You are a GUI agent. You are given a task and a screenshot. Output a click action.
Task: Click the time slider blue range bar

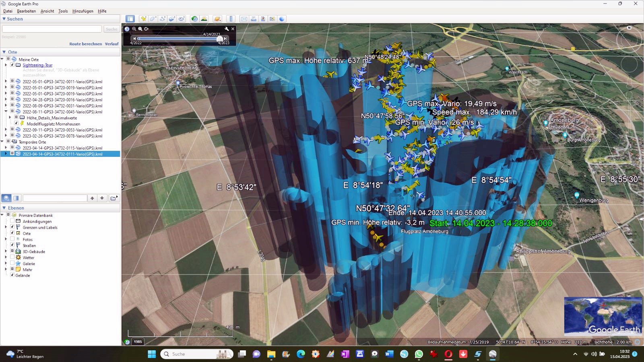(x=179, y=39)
